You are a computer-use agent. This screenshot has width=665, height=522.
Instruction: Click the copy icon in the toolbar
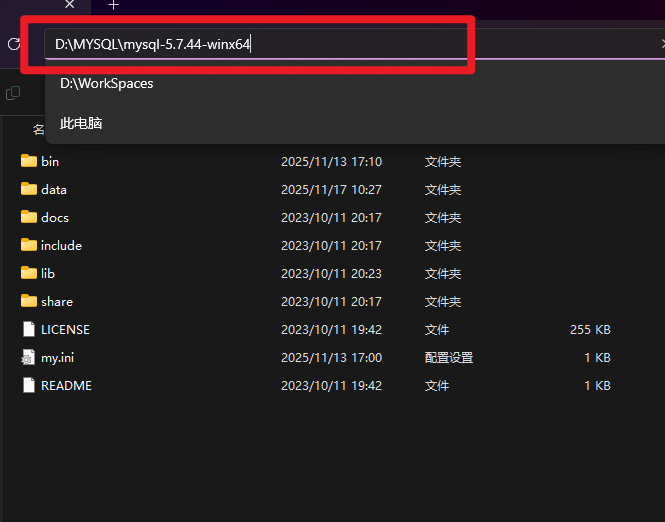[x=13, y=93]
